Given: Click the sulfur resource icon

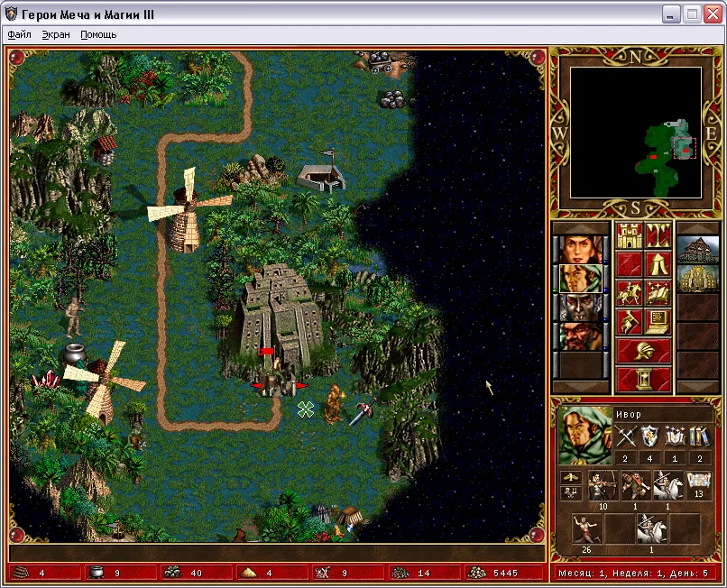Looking at the screenshot, I should click(x=248, y=574).
